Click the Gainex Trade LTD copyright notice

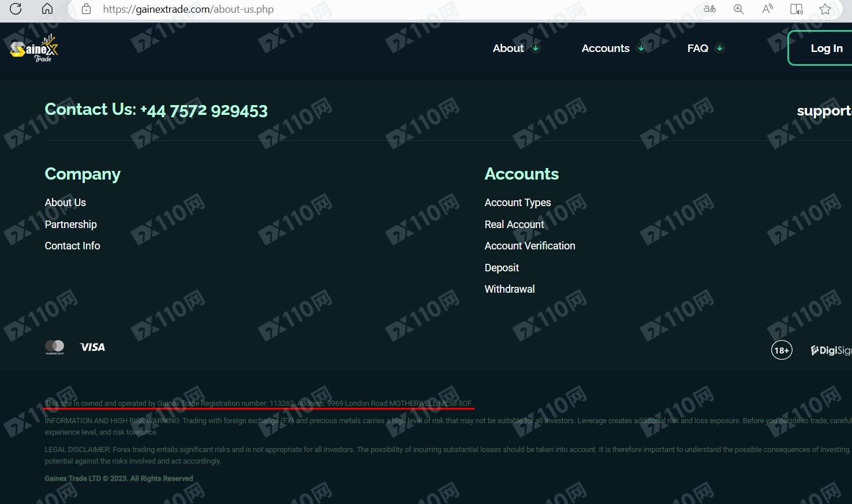pyautogui.click(x=119, y=479)
